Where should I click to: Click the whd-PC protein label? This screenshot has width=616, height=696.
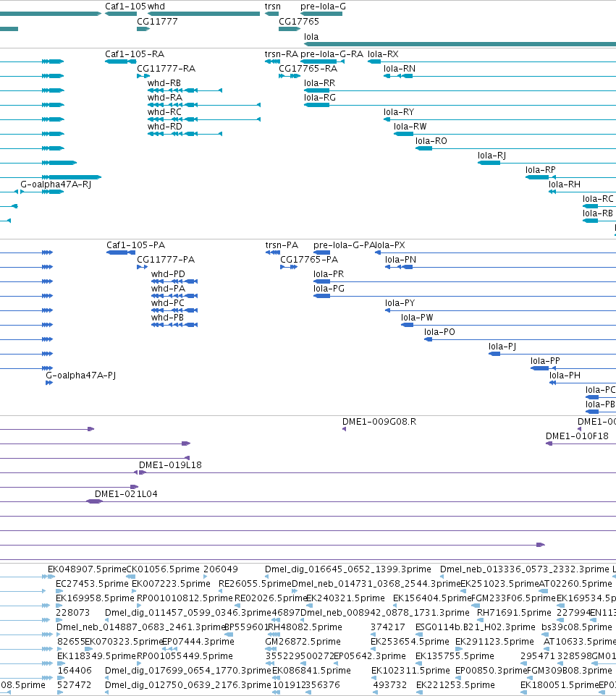pyautogui.click(x=167, y=302)
